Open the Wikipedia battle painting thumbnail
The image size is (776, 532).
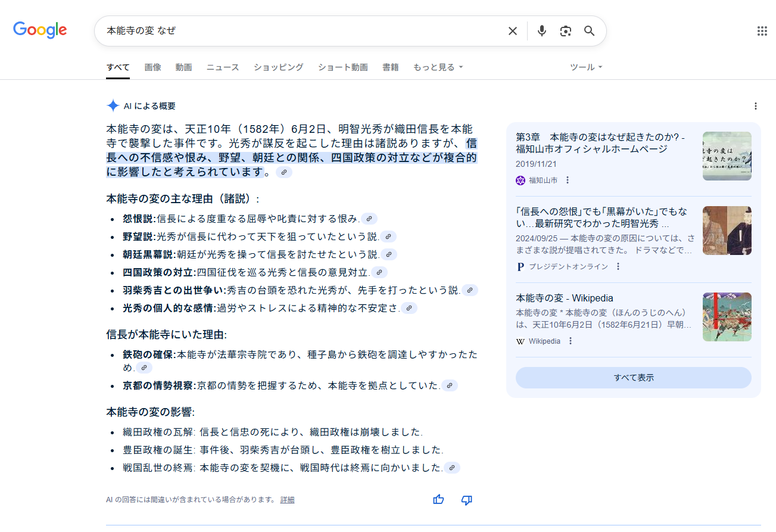[x=727, y=317]
